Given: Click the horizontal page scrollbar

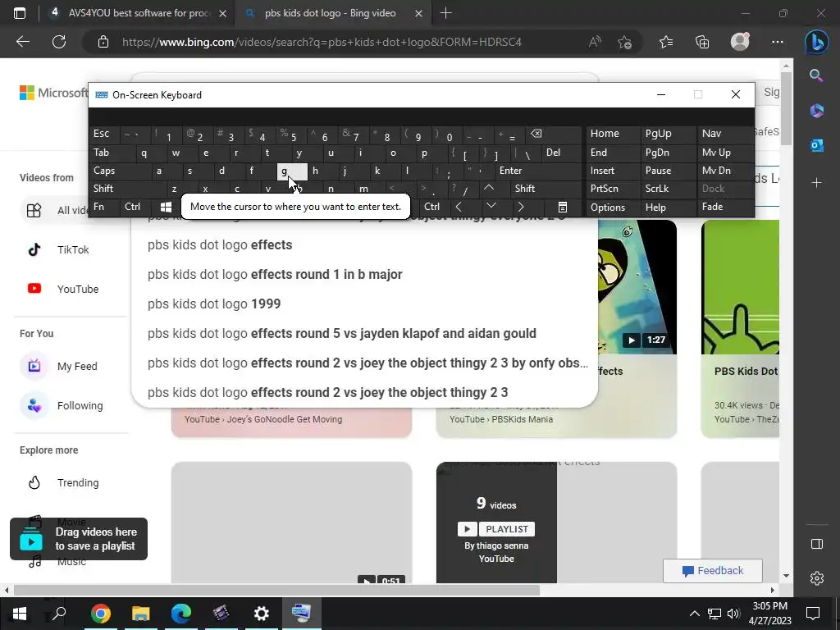Looking at the screenshot, I should 277,590.
